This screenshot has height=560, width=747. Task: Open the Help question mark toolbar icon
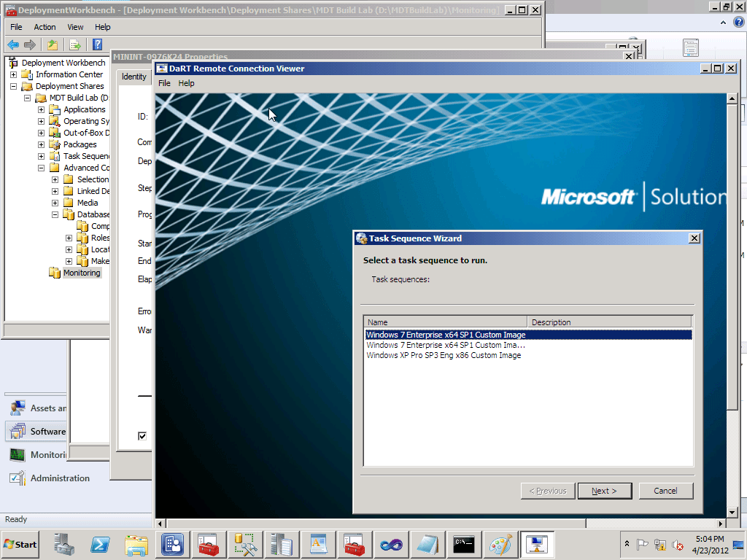point(97,44)
